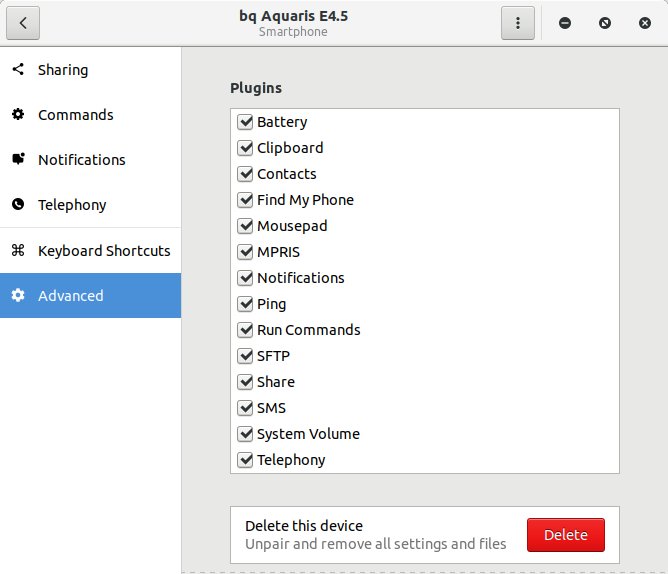Disable the Battery plugin checkbox
668x574 pixels.
(x=245, y=122)
